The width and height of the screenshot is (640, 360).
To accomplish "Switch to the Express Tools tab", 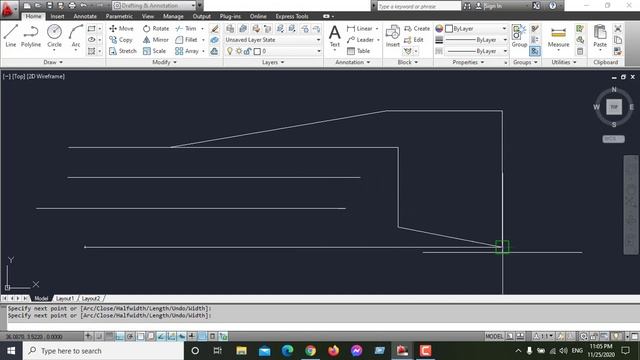I will (292, 16).
